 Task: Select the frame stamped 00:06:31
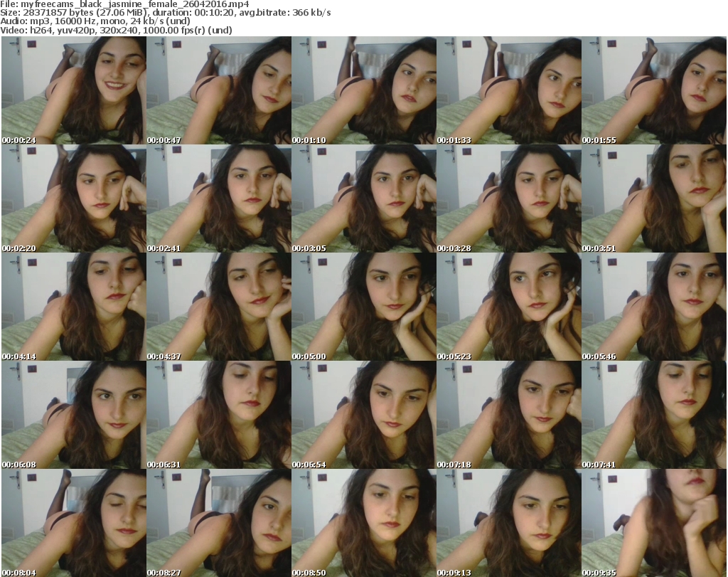[x=219, y=415]
